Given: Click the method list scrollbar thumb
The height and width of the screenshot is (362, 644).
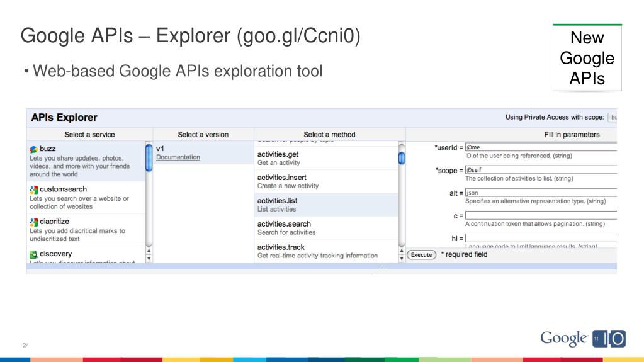Looking at the screenshot, I should [x=402, y=158].
